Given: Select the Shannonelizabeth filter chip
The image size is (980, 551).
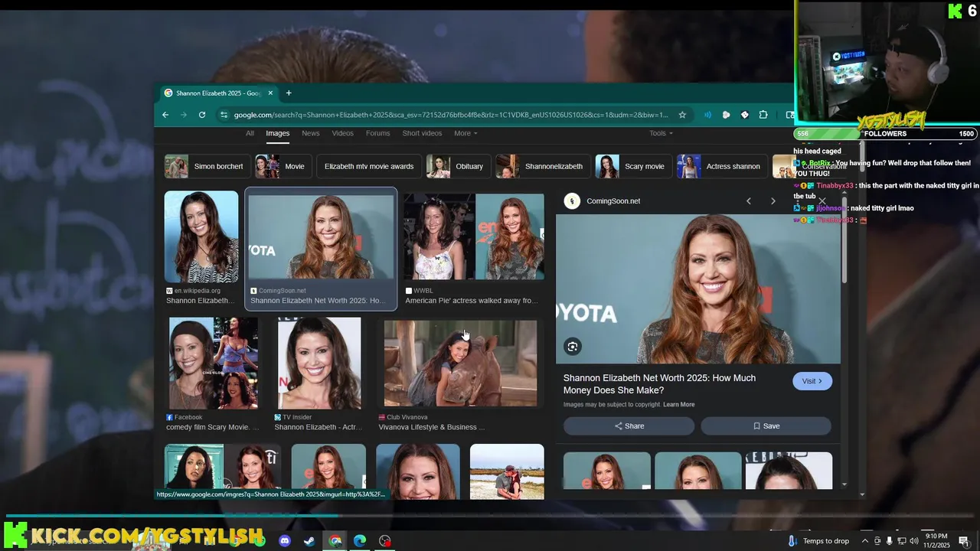Looking at the screenshot, I should tap(542, 166).
